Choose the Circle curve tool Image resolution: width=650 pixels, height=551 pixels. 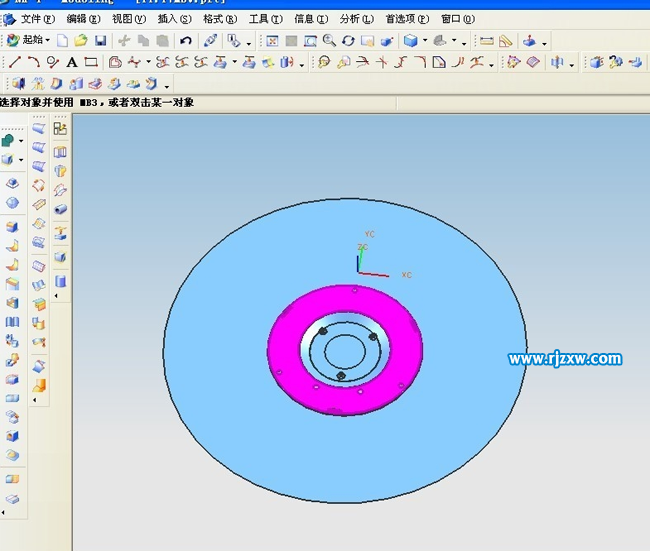click(x=54, y=62)
